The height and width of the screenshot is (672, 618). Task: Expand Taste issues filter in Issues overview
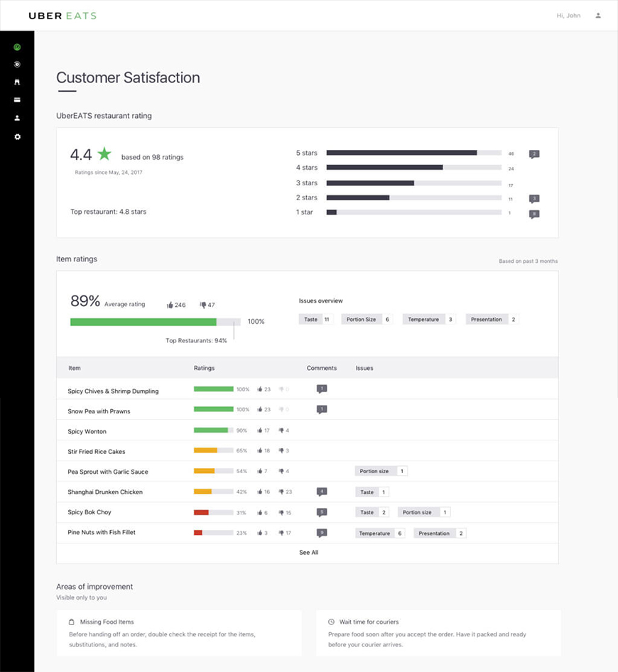tap(315, 319)
